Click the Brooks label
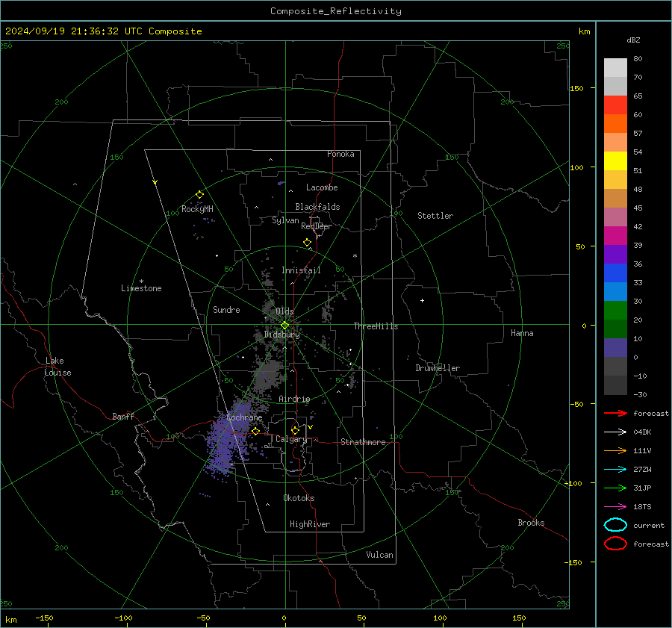 (x=531, y=523)
